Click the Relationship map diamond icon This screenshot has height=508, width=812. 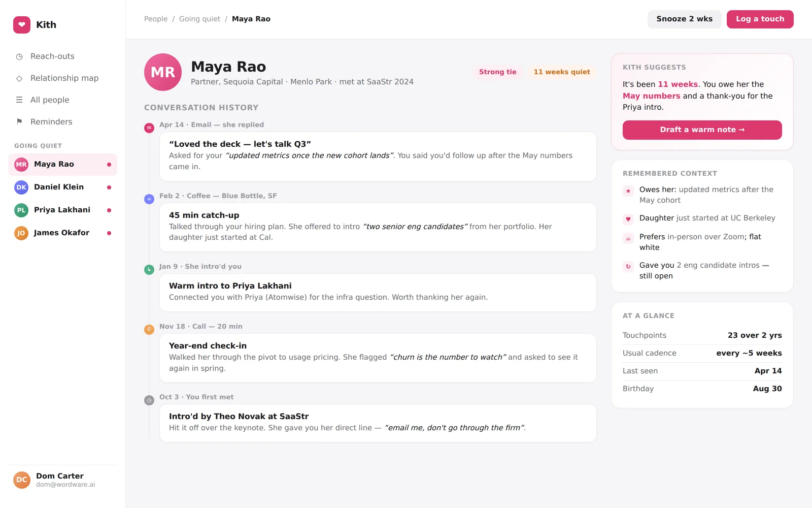(19, 78)
